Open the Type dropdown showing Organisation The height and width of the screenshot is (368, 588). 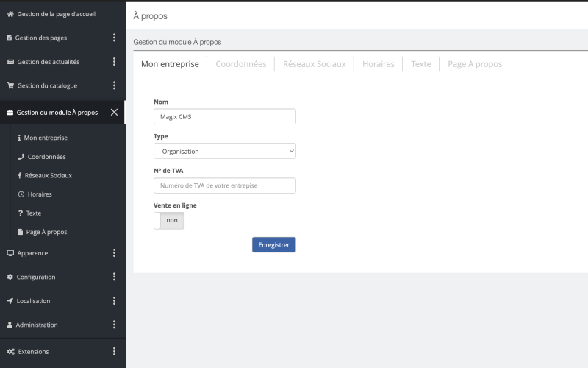pyautogui.click(x=225, y=151)
